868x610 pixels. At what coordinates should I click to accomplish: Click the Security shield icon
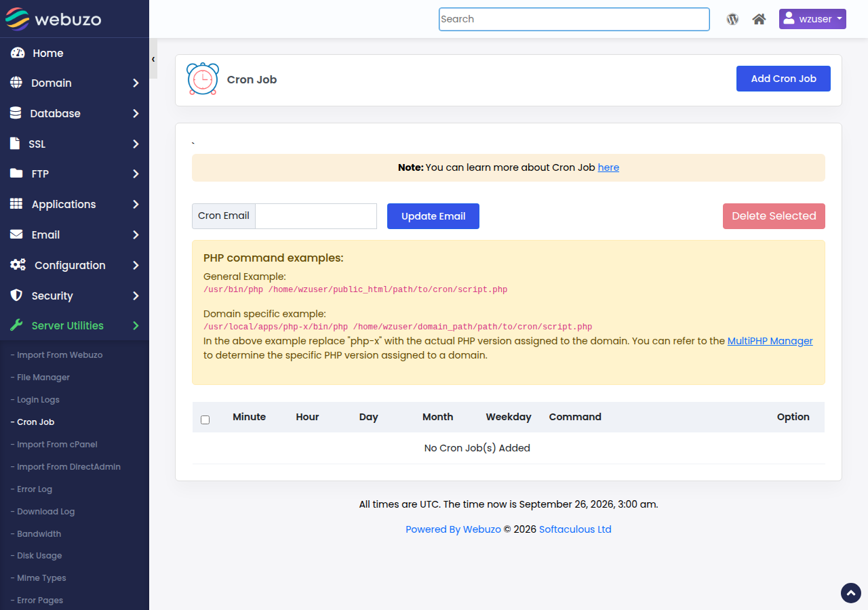[16, 296]
